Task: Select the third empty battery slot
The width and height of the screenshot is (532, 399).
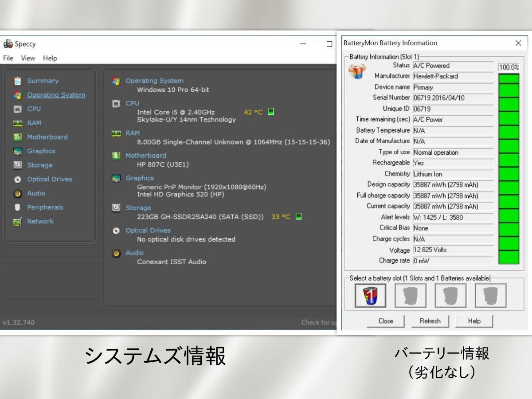Action: tap(450, 295)
